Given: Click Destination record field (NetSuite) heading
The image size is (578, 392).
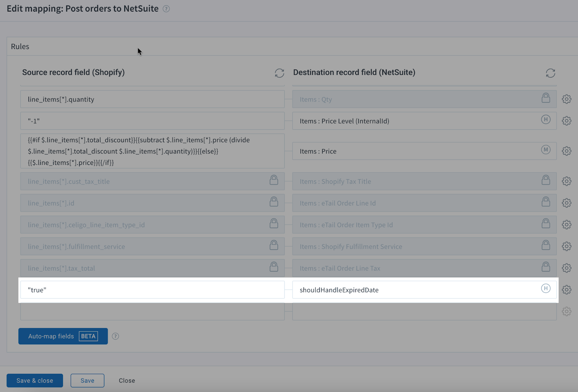Looking at the screenshot, I should point(354,72).
